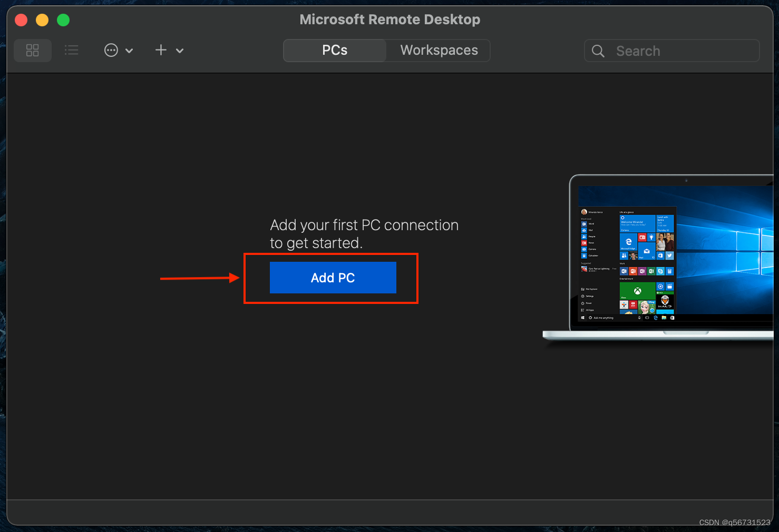779x532 pixels.
Task: Expand chevron beside the more-options icon
Action: click(129, 51)
